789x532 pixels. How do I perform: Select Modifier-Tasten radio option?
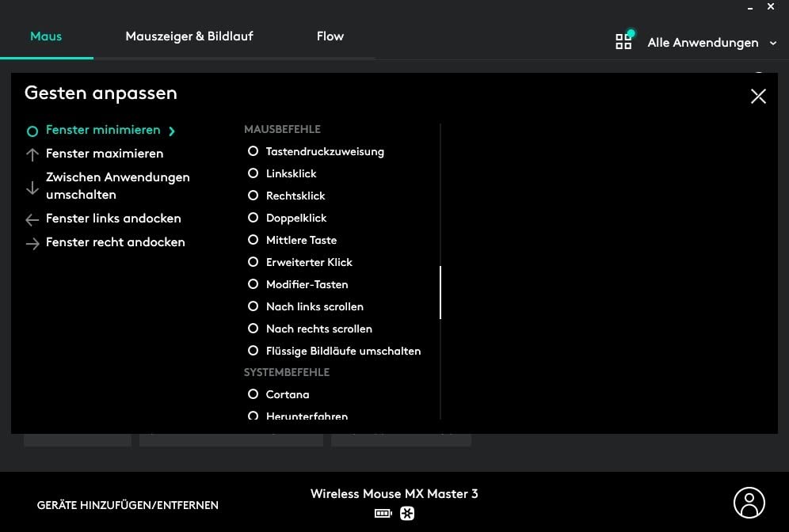coord(253,283)
